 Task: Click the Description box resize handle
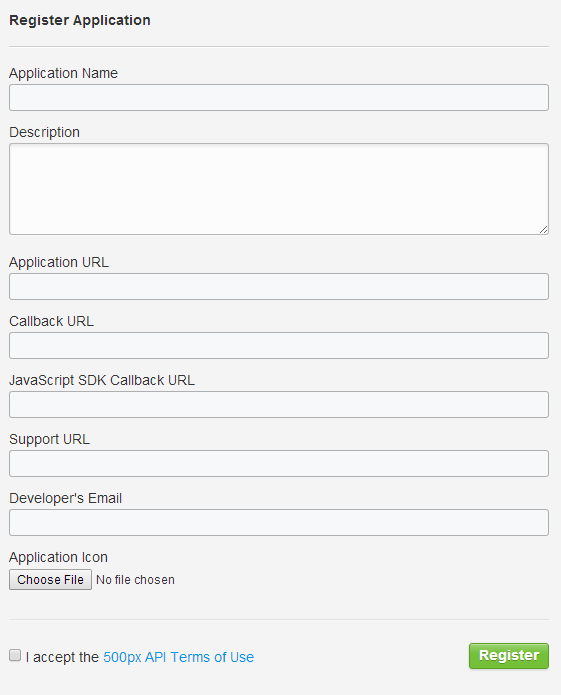click(x=543, y=229)
